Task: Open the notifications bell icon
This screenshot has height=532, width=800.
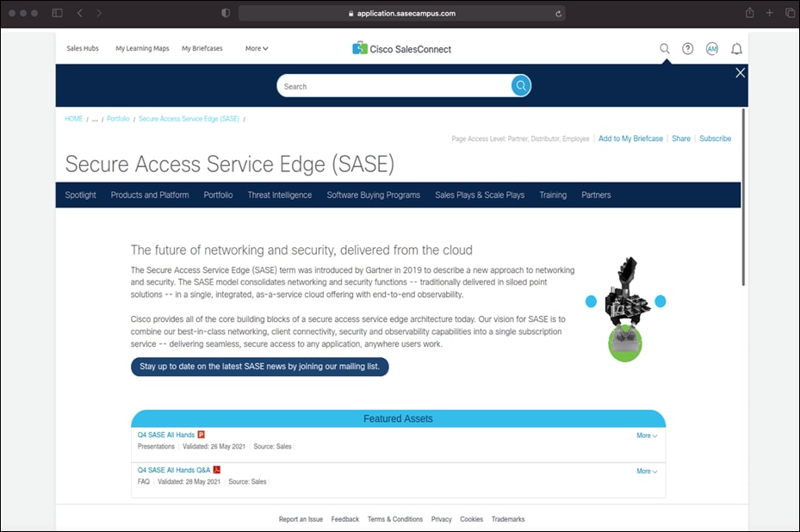Action: tap(736, 49)
